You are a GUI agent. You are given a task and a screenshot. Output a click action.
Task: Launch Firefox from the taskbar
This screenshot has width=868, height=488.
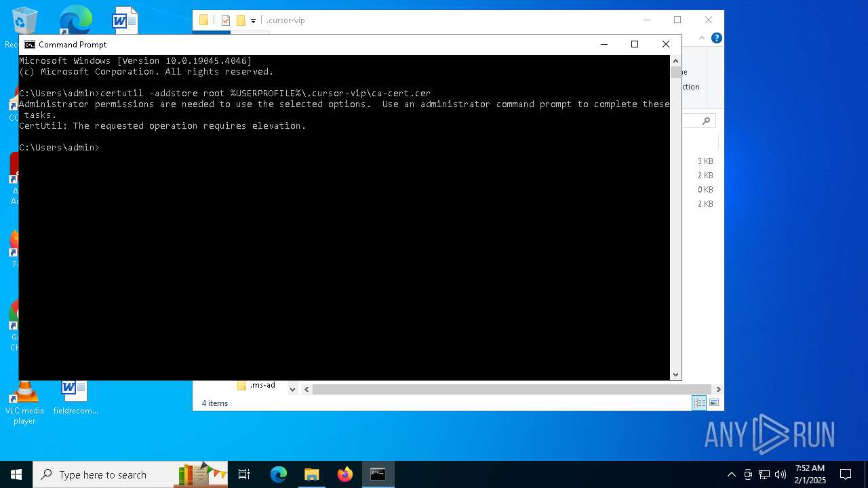click(x=345, y=474)
